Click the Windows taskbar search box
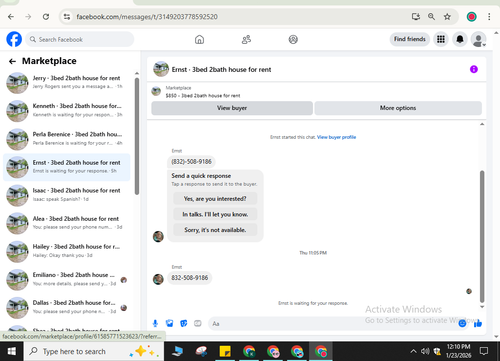 (x=94, y=351)
